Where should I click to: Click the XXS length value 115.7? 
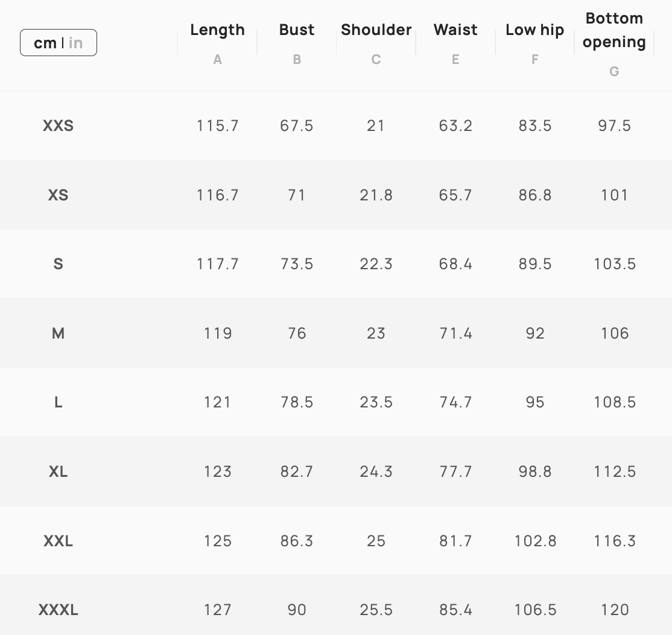(217, 126)
